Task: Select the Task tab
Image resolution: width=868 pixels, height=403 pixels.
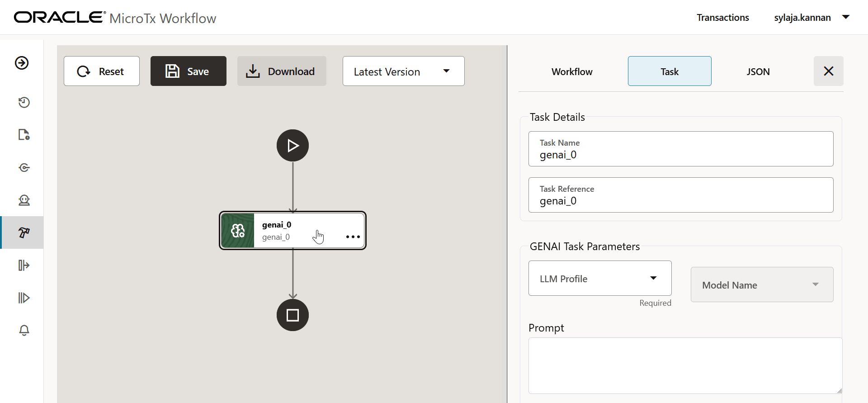Action: (670, 71)
